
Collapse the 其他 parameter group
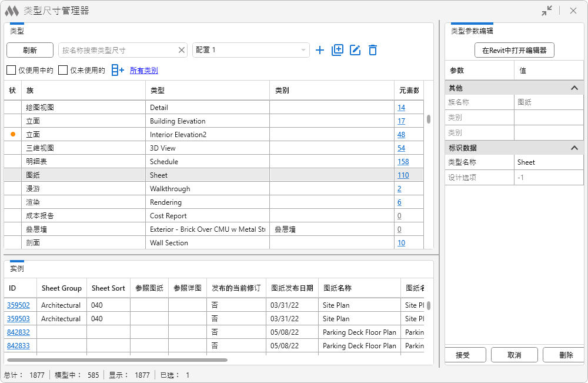click(574, 88)
